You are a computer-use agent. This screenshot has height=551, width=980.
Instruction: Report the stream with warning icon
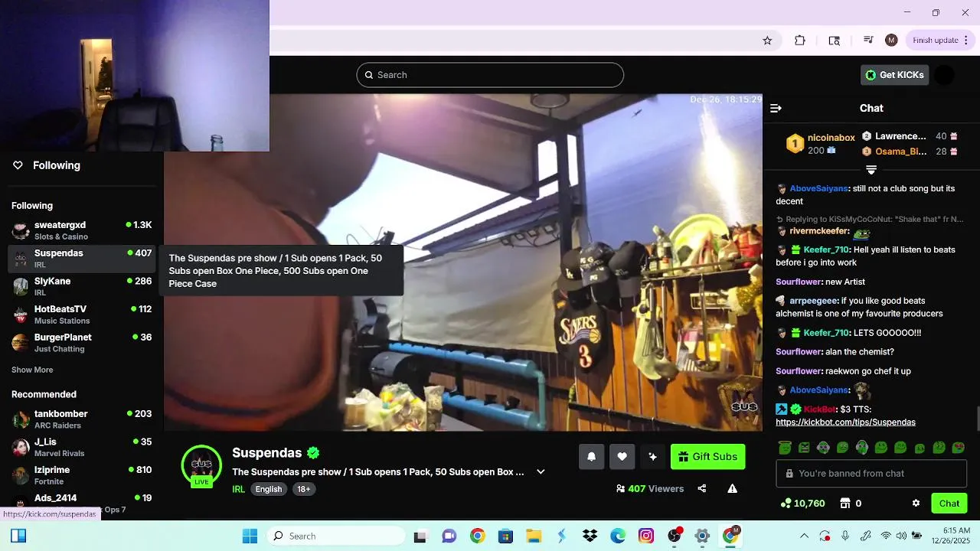[732, 488]
